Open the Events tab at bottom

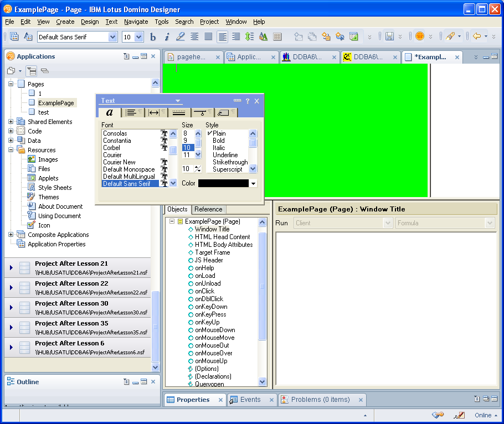point(250,400)
